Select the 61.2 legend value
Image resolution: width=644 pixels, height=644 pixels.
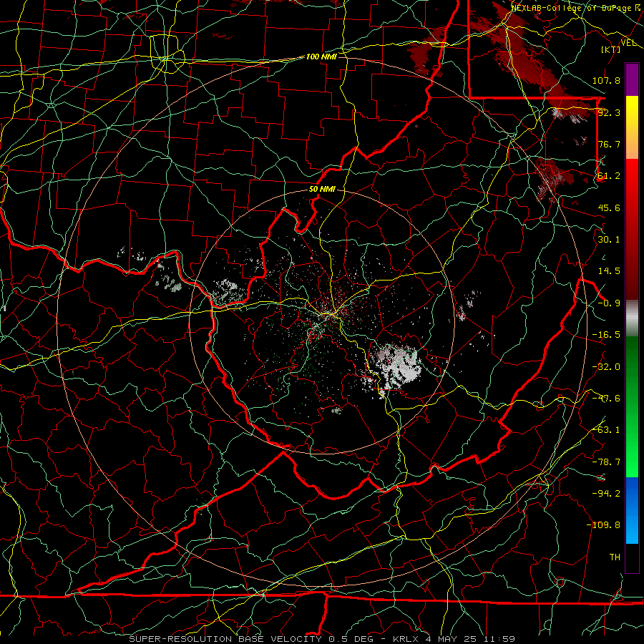(609, 176)
